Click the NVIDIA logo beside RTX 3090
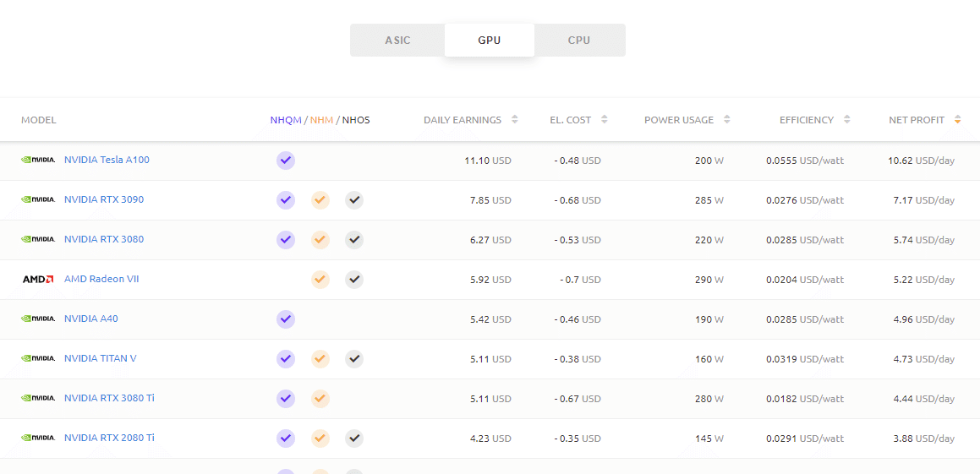 [x=38, y=199]
